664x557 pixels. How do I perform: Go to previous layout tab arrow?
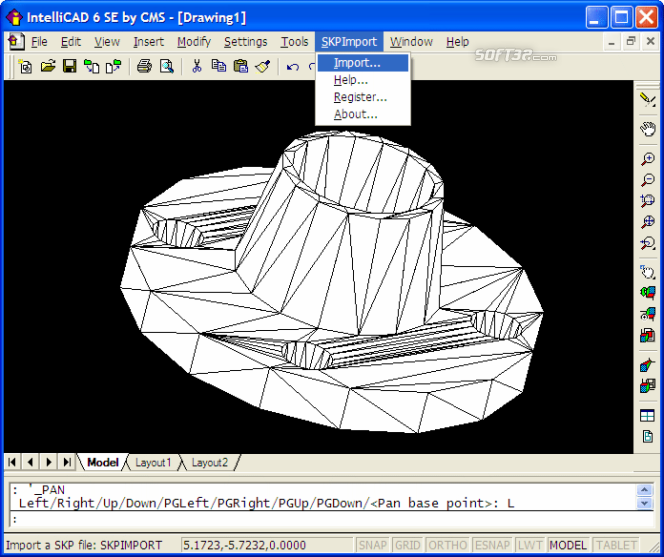tap(30, 462)
